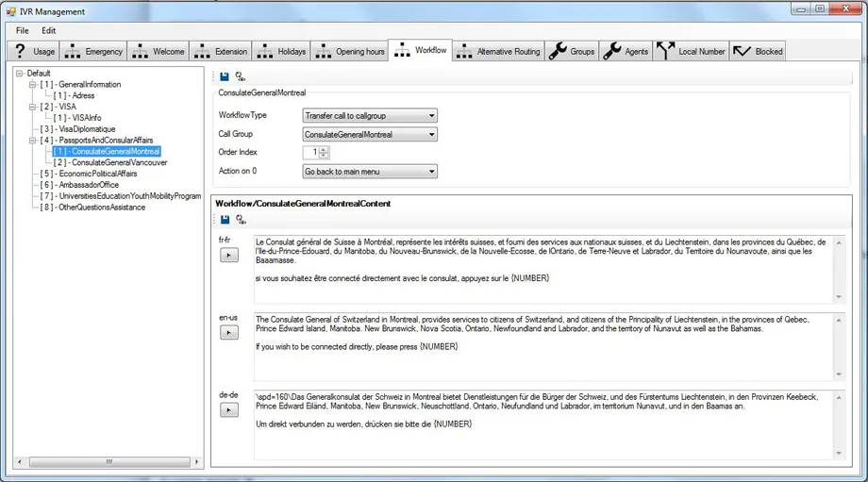This screenshot has width=868, height=482.
Task: Open the Usage tab
Action: click(34, 52)
